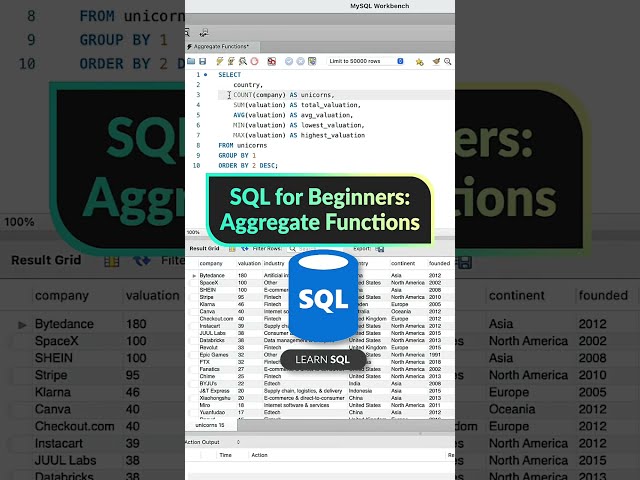
Task: Select the 'Aggregate Functions*' query tab
Action: (221, 47)
